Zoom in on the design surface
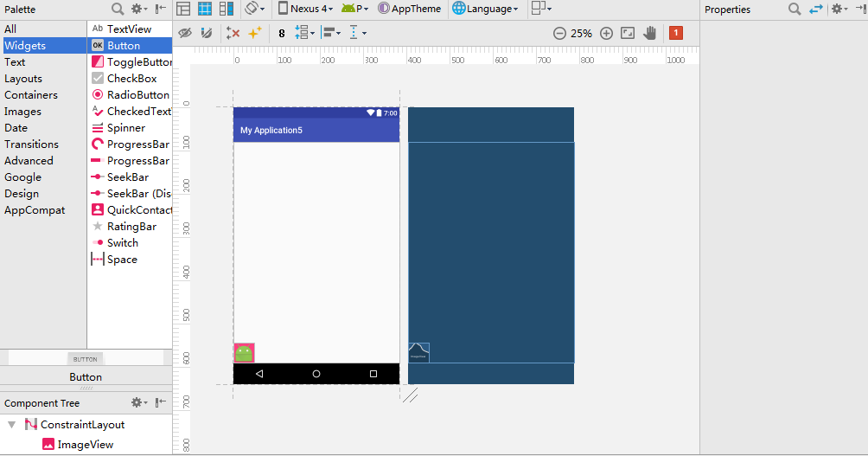 [606, 33]
